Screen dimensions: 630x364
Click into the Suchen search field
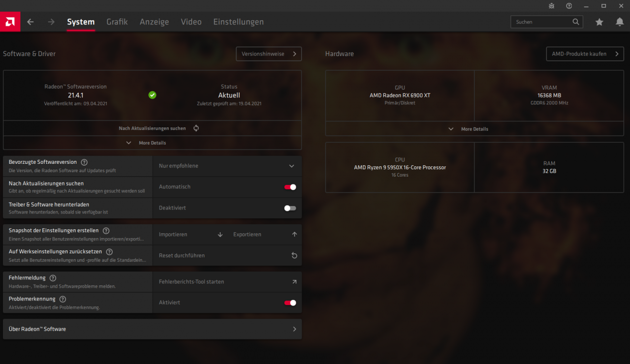pos(546,22)
